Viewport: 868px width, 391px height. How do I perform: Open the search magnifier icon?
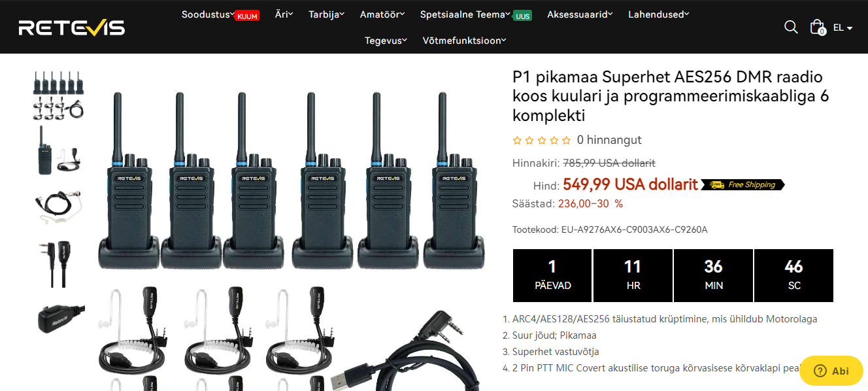(x=791, y=27)
